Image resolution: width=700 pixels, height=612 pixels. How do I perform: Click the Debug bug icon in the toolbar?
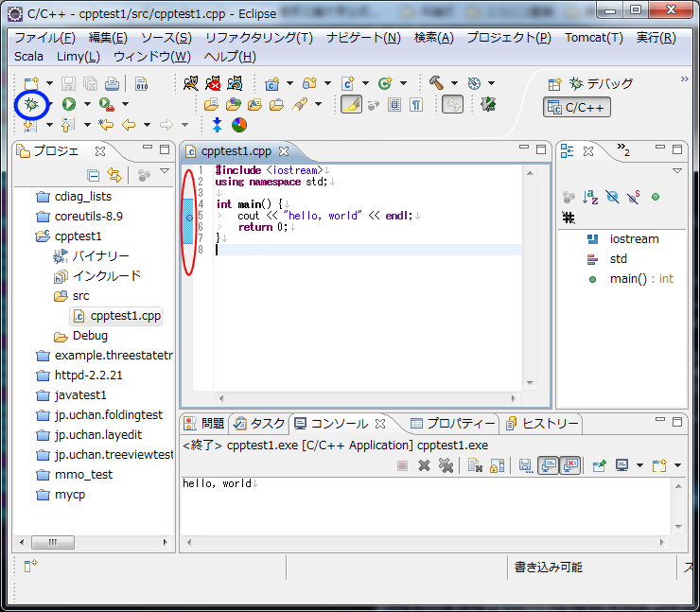(x=31, y=103)
